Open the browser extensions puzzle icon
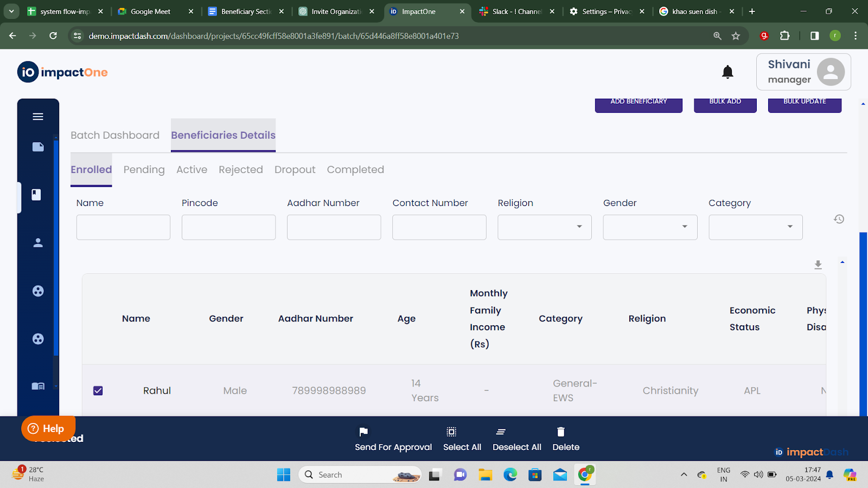868x488 pixels. pyautogui.click(x=784, y=36)
